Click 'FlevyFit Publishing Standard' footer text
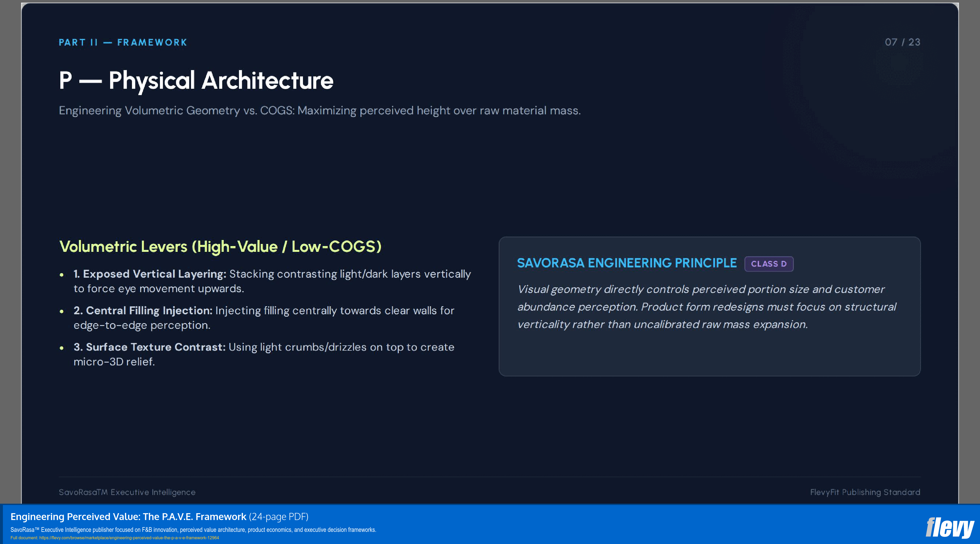980x544 pixels. pyautogui.click(x=865, y=492)
